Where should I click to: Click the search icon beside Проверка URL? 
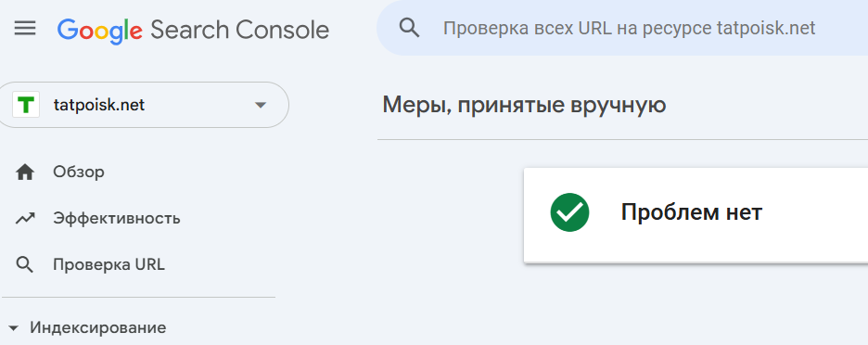point(25,265)
